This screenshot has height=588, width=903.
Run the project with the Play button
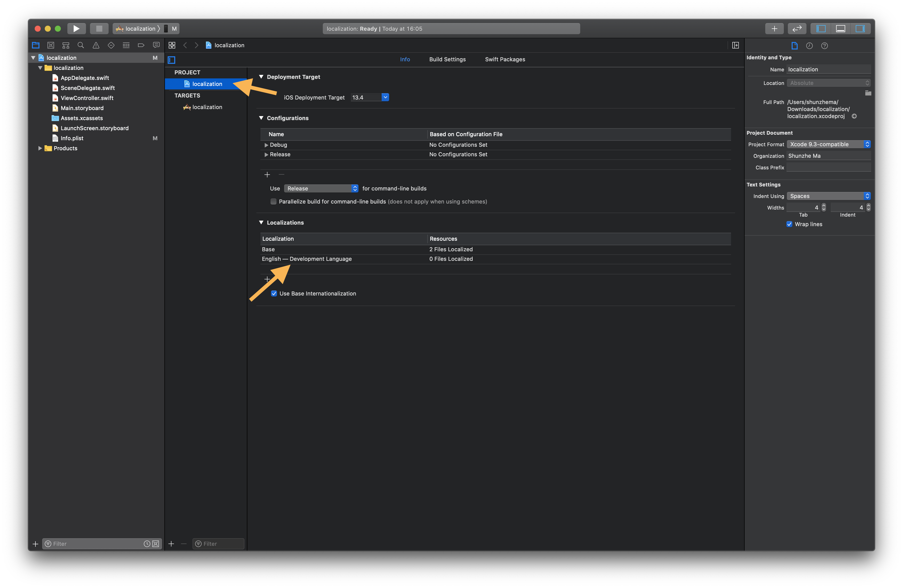(76, 28)
